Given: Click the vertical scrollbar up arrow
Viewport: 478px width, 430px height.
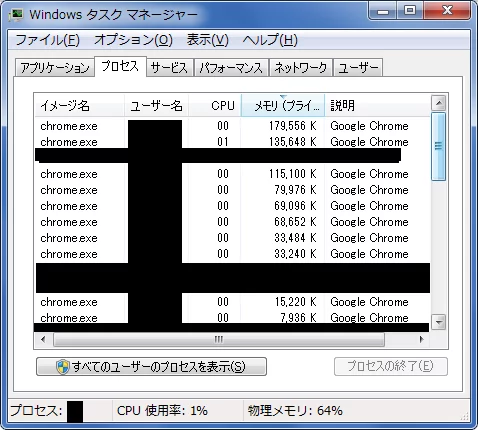Looking at the screenshot, I should 439,103.
